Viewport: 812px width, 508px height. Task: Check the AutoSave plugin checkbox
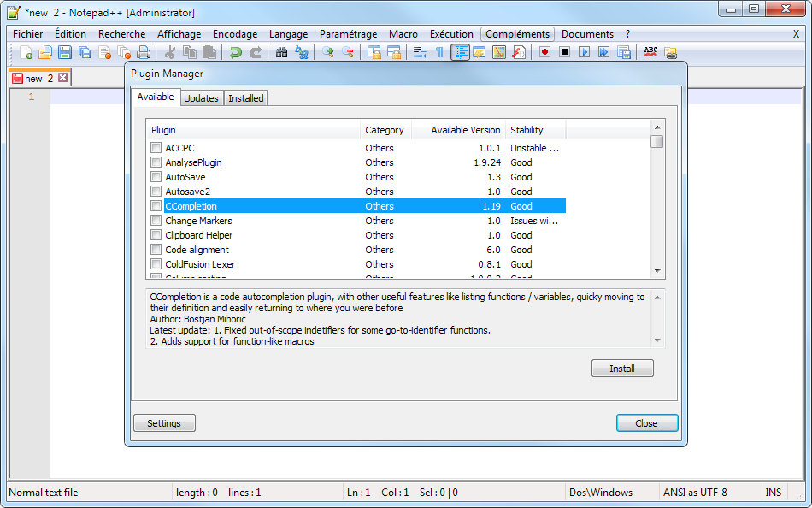(x=156, y=177)
